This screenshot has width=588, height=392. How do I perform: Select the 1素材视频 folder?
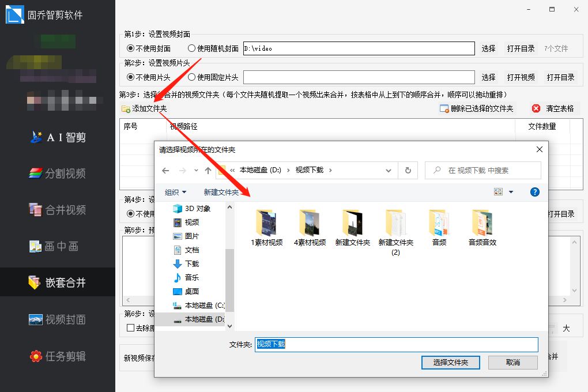(x=267, y=228)
